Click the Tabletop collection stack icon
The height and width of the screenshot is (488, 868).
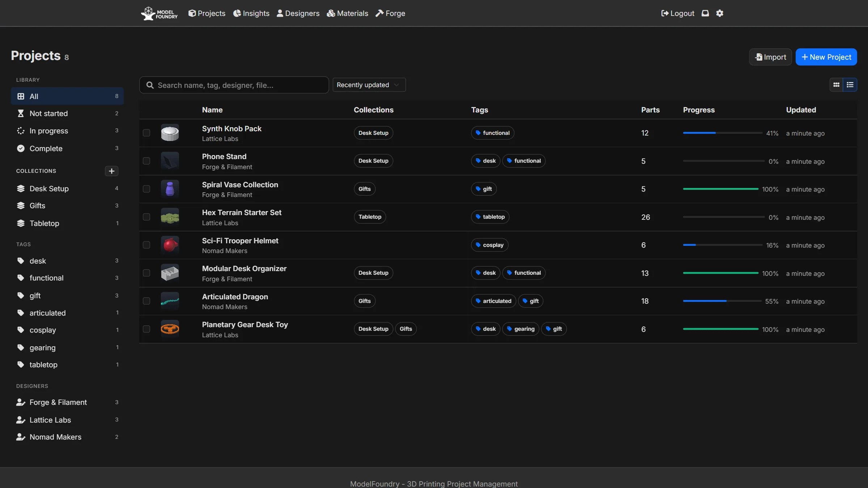pyautogui.click(x=21, y=223)
